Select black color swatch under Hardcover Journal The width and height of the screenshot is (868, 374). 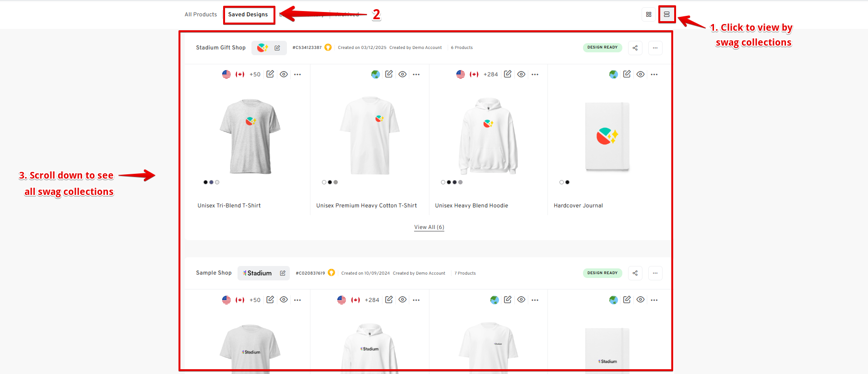(x=568, y=182)
